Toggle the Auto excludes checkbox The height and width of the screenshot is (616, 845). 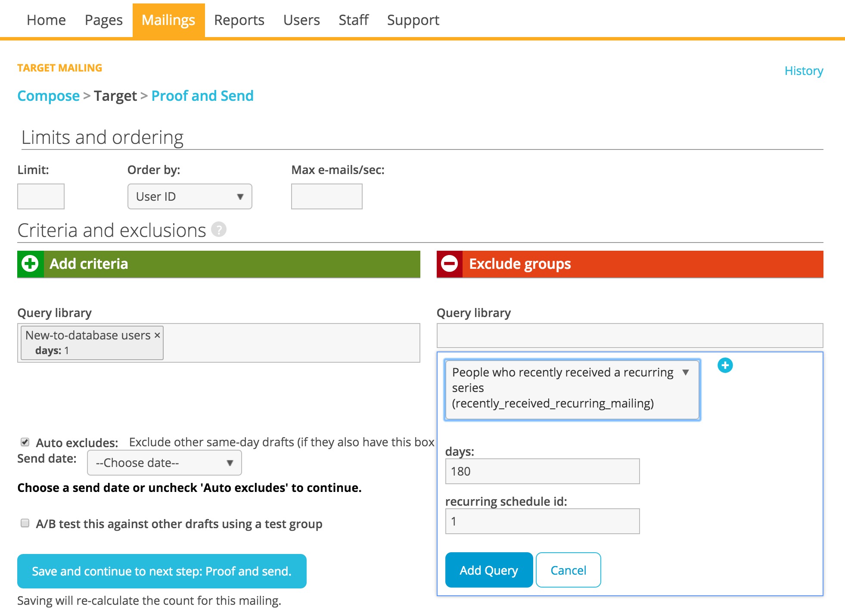(x=23, y=441)
